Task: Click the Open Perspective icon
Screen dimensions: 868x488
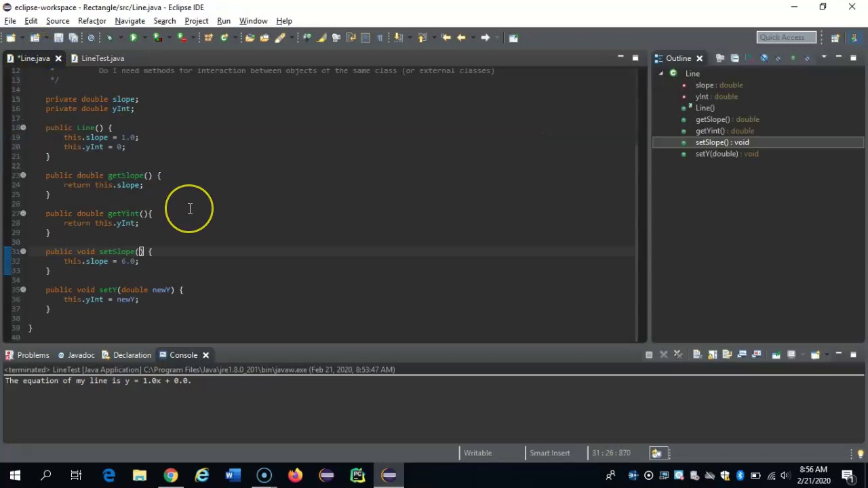Action: [835, 37]
